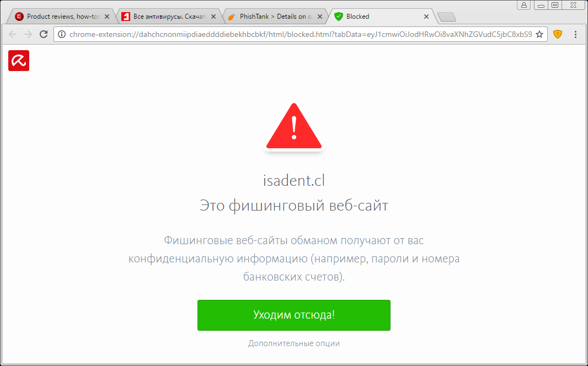Click the chrome-extension URL address field
Screen dimensions: 588x366
click(x=301, y=35)
